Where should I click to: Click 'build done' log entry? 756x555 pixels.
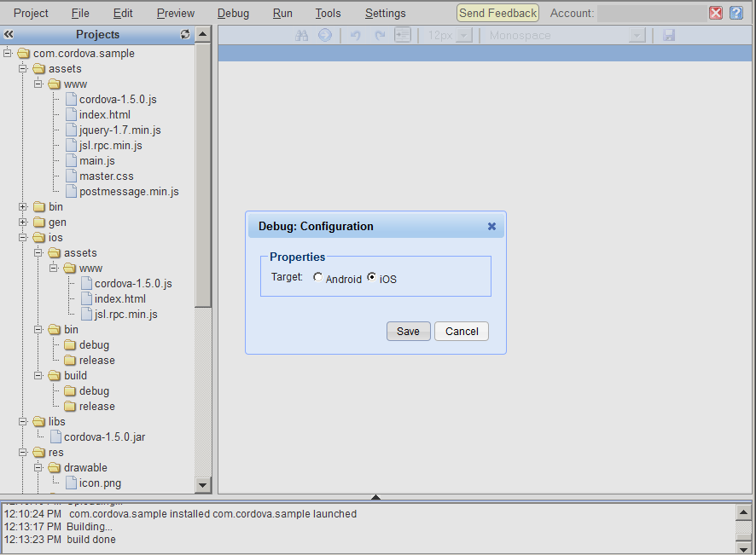pos(91,540)
